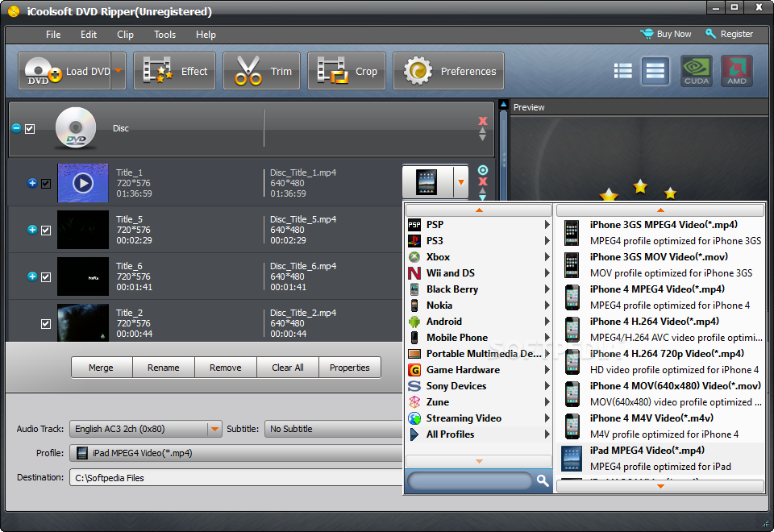Viewport: 774px width, 532px height.
Task: Click the profile search field
Action: click(470, 480)
